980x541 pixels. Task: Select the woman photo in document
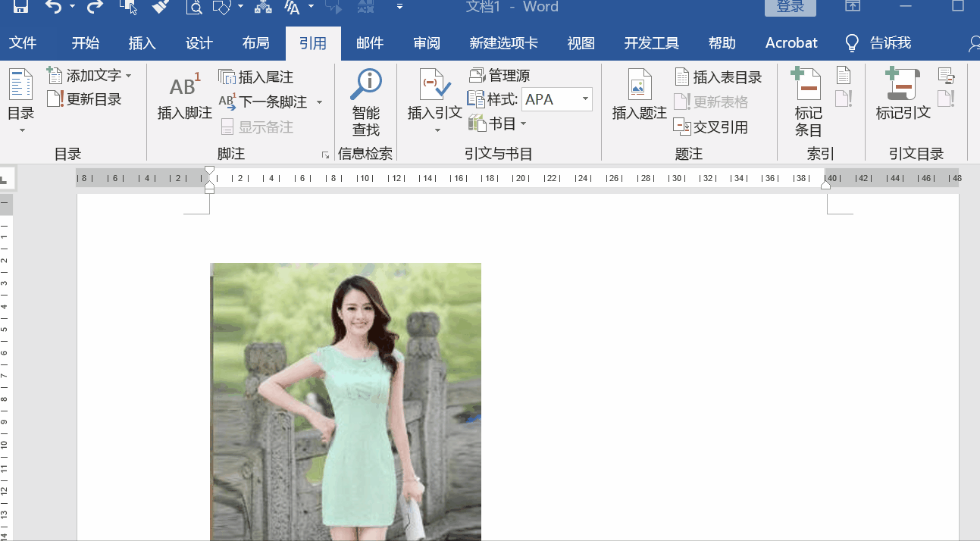tap(346, 402)
